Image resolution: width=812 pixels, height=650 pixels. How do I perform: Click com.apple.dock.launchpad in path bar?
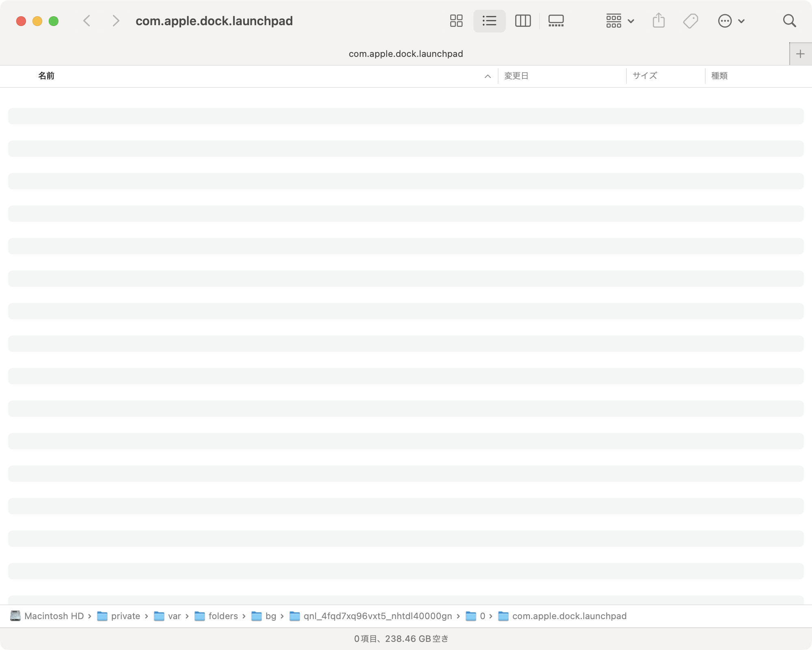[562, 616]
